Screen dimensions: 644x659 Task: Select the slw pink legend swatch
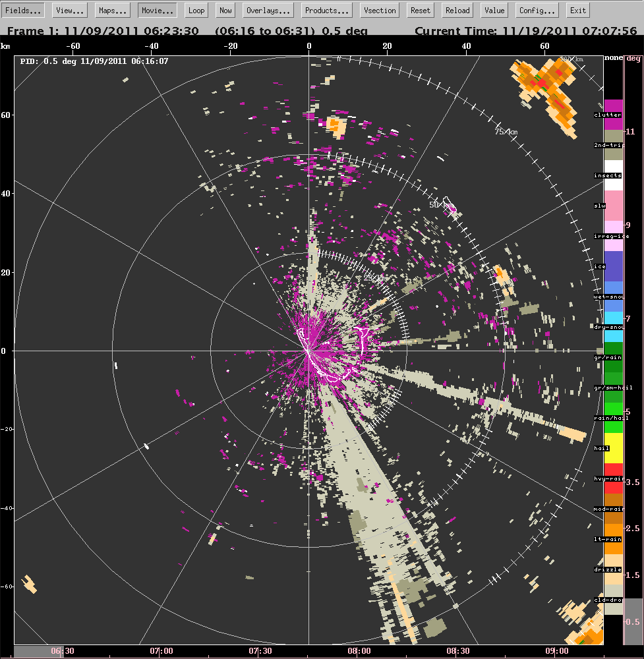pyautogui.click(x=613, y=206)
